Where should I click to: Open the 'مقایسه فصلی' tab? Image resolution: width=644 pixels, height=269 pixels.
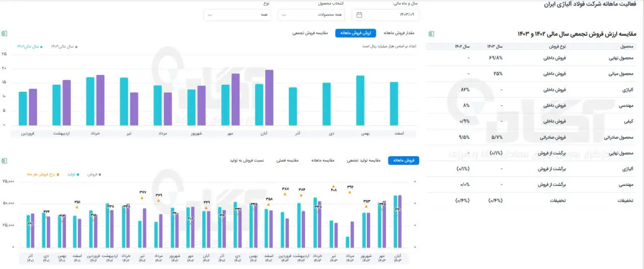pyautogui.click(x=288, y=160)
